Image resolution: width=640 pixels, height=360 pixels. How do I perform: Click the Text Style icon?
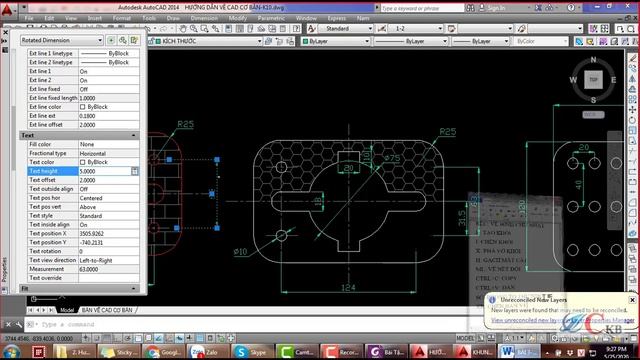click(x=311, y=28)
